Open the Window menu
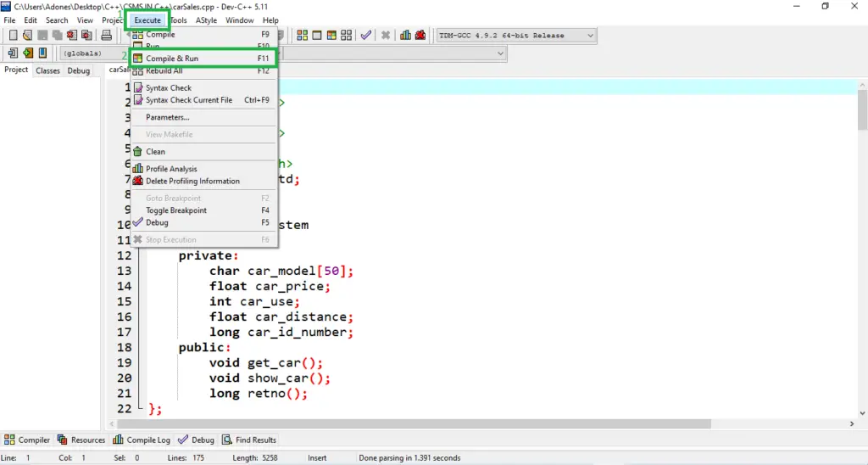This screenshot has width=868, height=465. click(240, 20)
